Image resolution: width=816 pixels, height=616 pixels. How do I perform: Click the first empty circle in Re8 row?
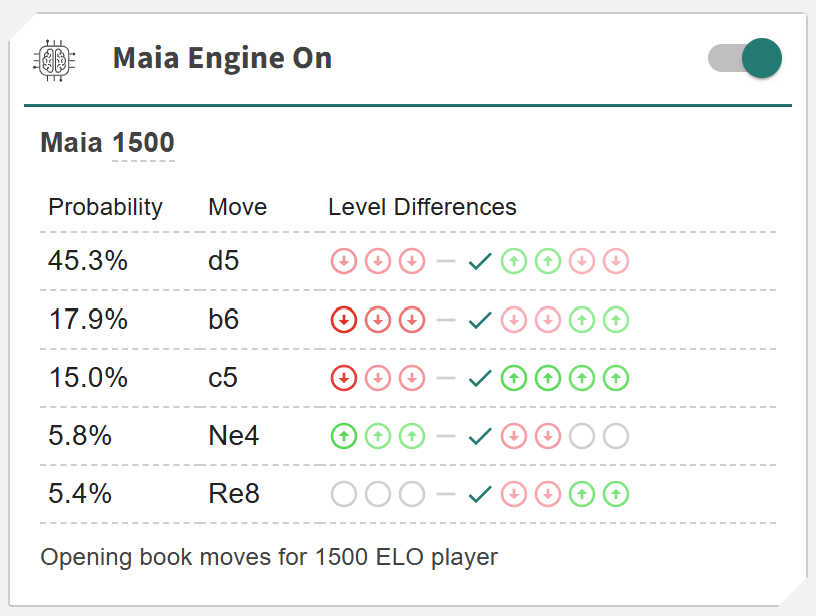(344, 494)
